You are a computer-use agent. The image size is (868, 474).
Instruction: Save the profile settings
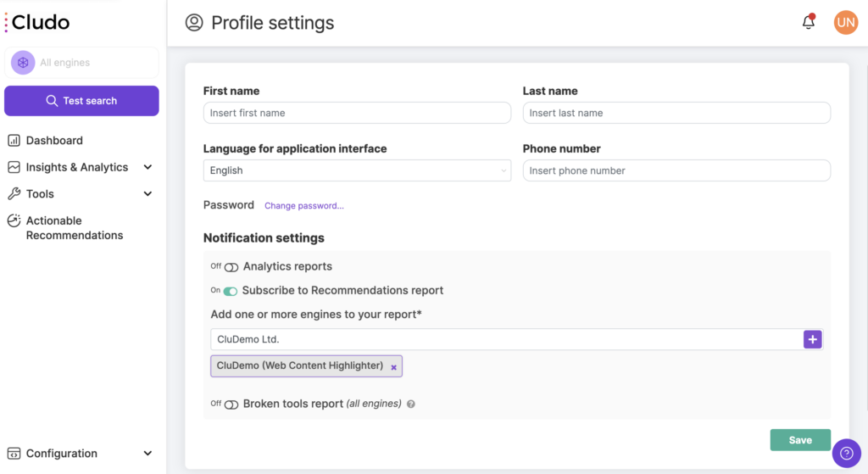[800, 440]
